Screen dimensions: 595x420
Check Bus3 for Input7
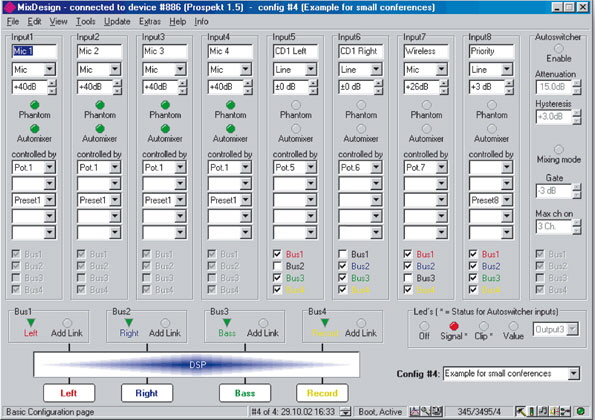(408, 278)
